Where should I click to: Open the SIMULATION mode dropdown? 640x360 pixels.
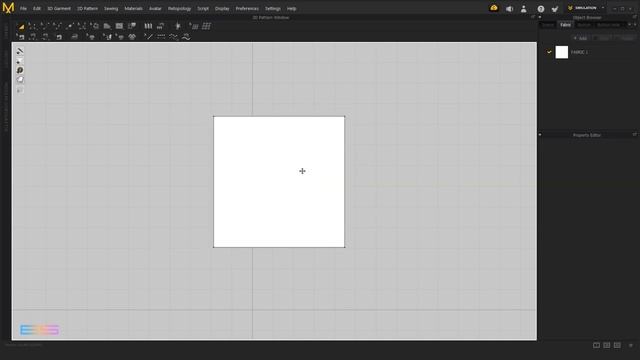(x=587, y=8)
